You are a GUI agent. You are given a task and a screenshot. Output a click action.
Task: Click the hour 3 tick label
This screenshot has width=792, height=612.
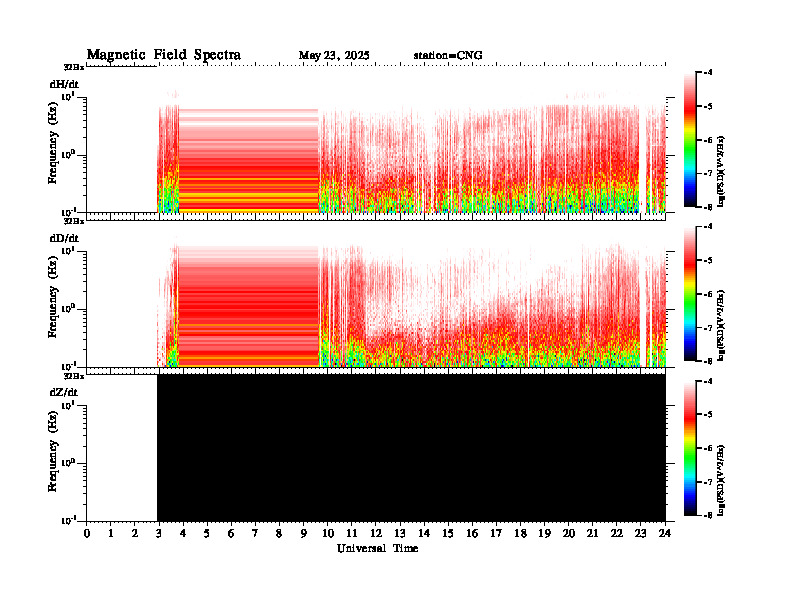coord(159,534)
